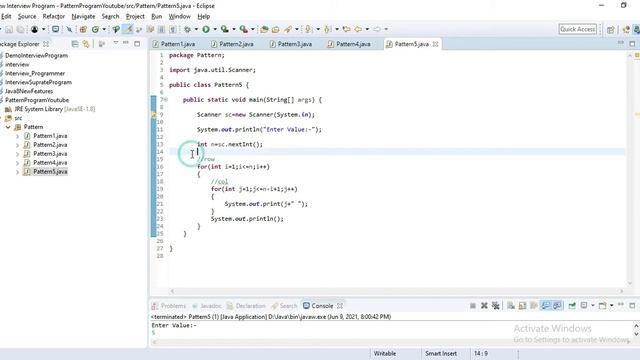The image size is (640, 360).
Task: Select the DemoInterviewProgram project
Action: click(x=36, y=56)
